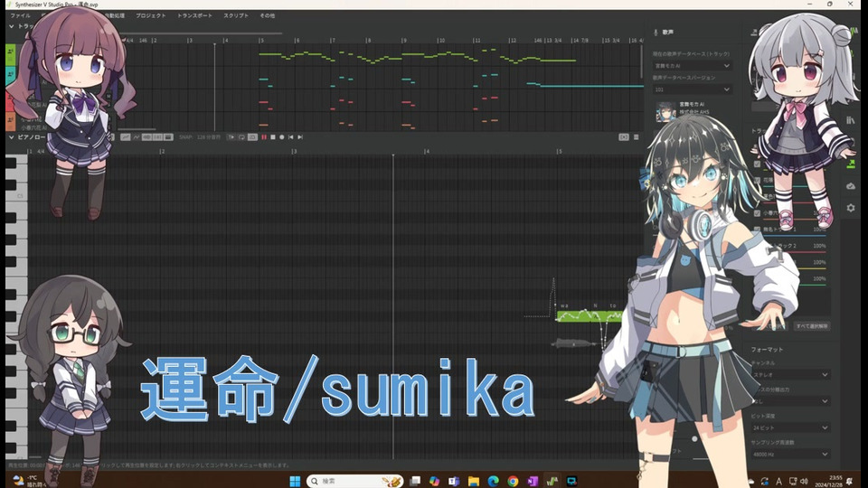Click the 歌声 microphone icon
868x488 pixels.
pyautogui.click(x=656, y=33)
